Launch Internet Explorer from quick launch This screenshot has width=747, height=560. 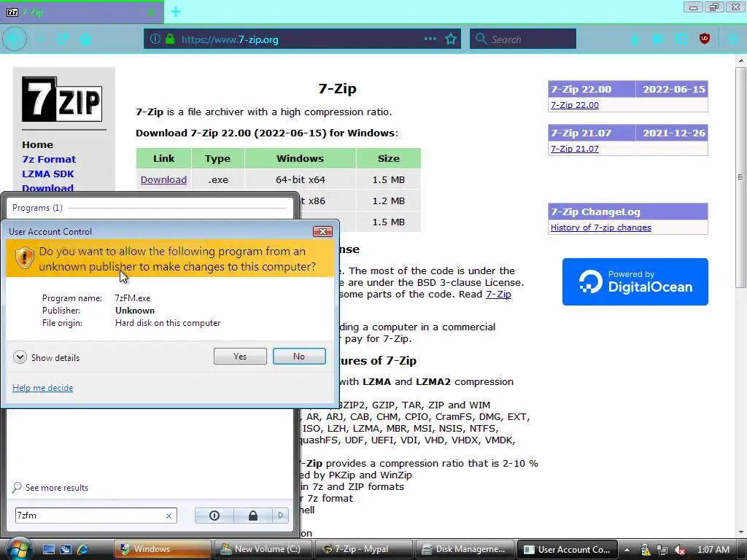[x=83, y=549]
